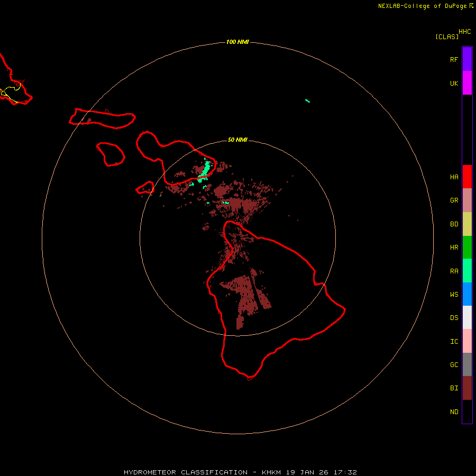Click the HHC product label
The width and height of the screenshot is (476, 476).
[464, 32]
